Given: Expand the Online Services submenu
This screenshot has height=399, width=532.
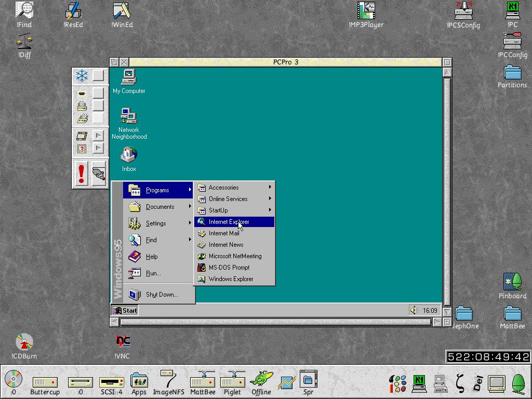Looking at the screenshot, I should (234, 199).
